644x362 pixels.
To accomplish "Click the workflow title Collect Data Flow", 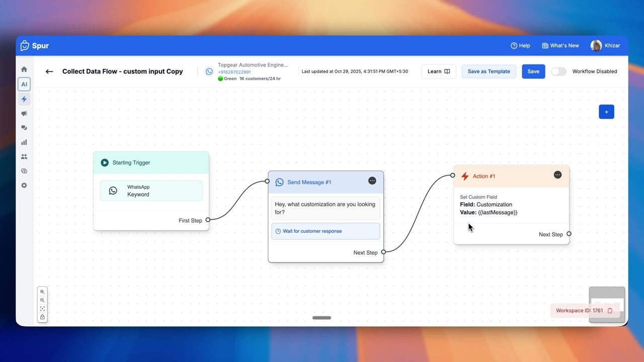I will coord(123,71).
